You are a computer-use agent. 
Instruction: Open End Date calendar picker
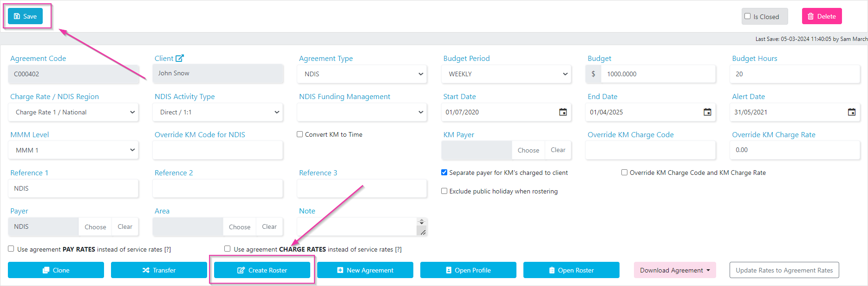pos(707,112)
